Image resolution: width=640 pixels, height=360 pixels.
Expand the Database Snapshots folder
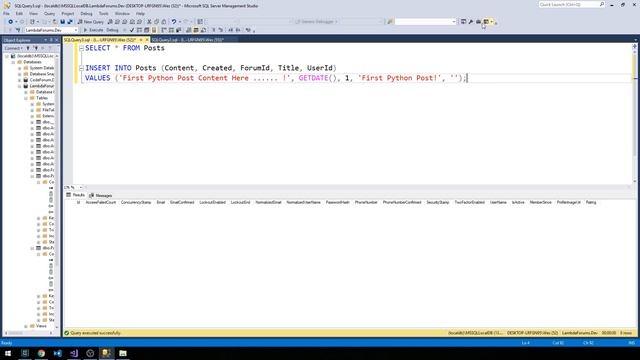tap(20, 74)
